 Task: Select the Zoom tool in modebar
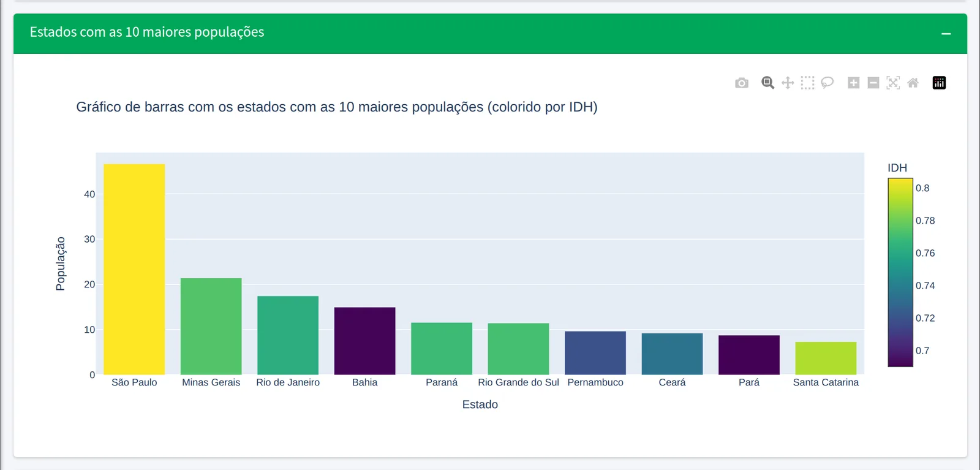pos(767,83)
